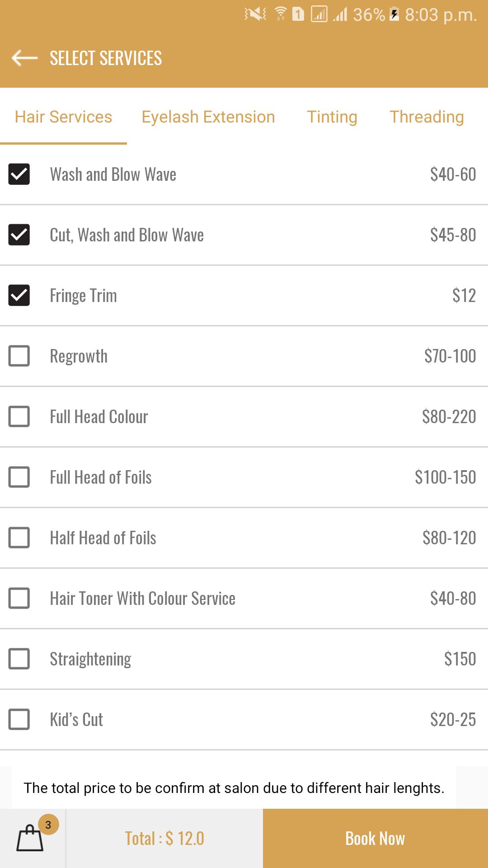
Task: Select the Full Head Colour checkbox
Action: [19, 417]
